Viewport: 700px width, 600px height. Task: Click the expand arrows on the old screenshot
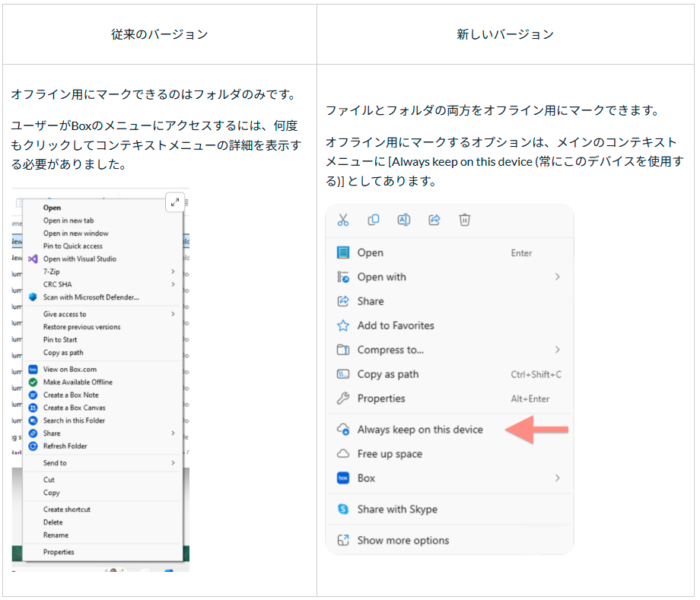pyautogui.click(x=175, y=202)
